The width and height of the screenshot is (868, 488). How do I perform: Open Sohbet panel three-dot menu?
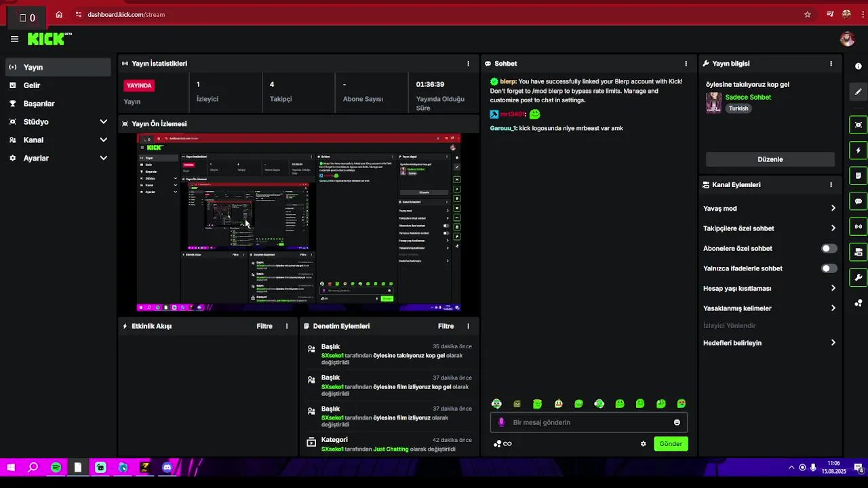(686, 64)
